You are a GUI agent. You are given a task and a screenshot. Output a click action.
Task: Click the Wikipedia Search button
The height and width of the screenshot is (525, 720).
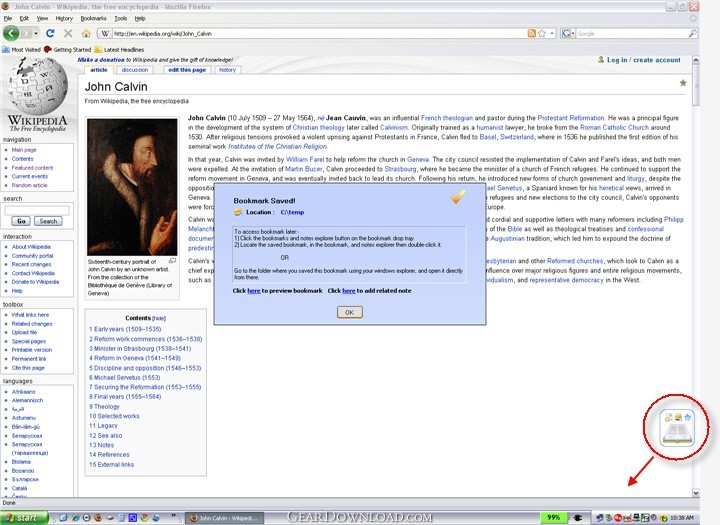[x=48, y=221]
